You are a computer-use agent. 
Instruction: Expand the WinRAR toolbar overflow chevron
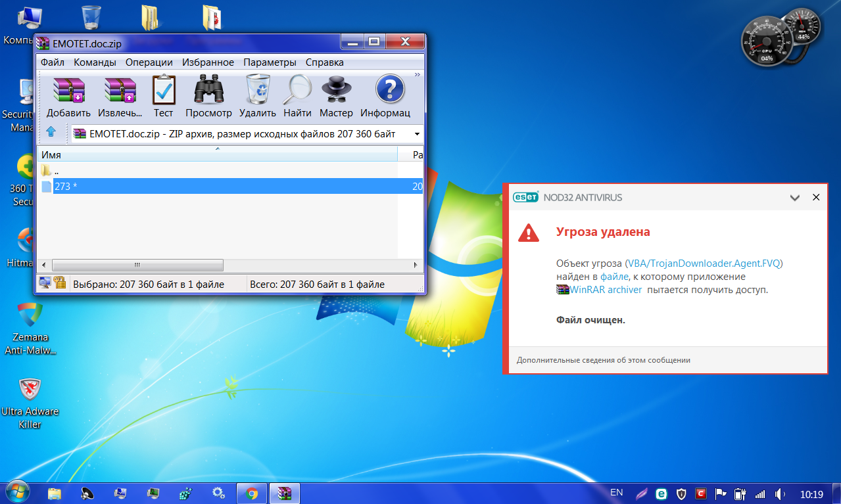tap(417, 75)
